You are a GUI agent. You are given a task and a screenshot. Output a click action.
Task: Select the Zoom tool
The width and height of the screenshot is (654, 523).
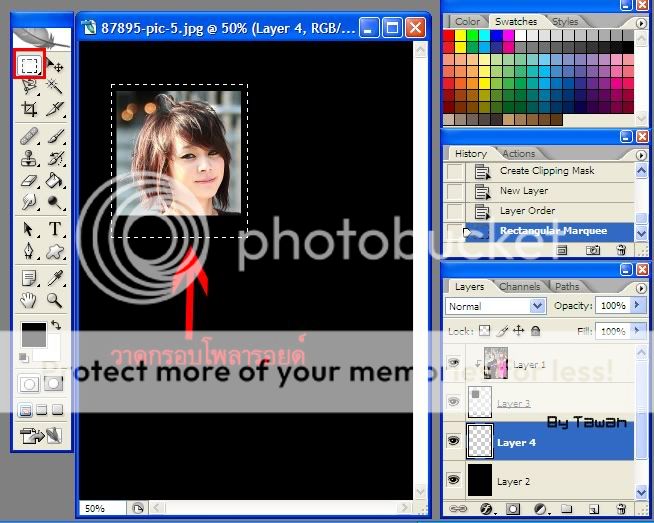[x=55, y=300]
